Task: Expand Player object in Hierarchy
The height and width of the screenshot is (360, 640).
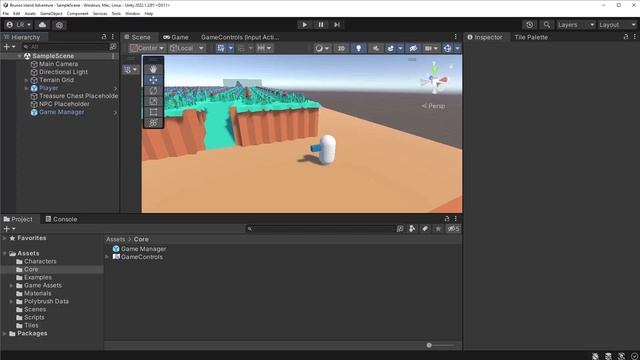Action: 27,88
